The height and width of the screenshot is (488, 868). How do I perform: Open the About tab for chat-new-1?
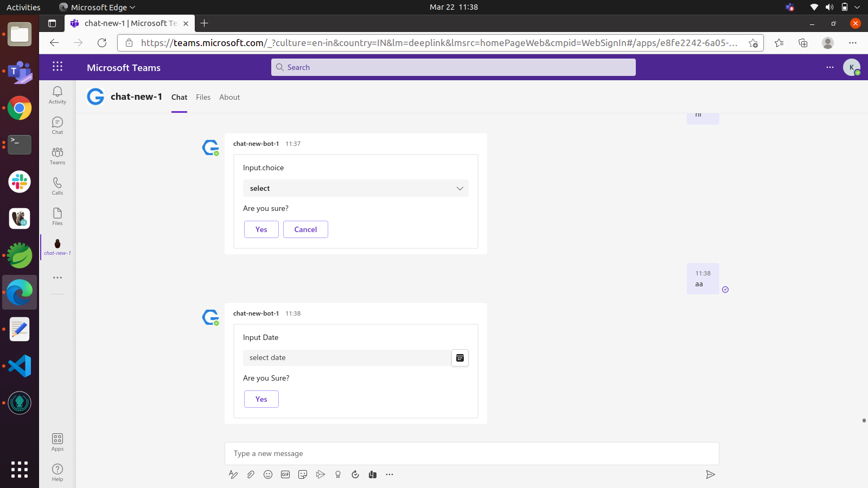(x=229, y=97)
